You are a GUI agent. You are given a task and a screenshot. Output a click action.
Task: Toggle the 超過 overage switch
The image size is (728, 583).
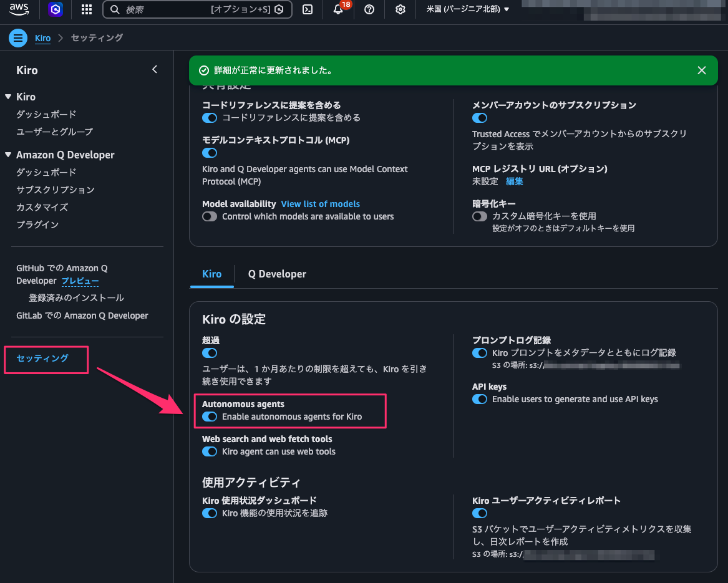point(210,353)
